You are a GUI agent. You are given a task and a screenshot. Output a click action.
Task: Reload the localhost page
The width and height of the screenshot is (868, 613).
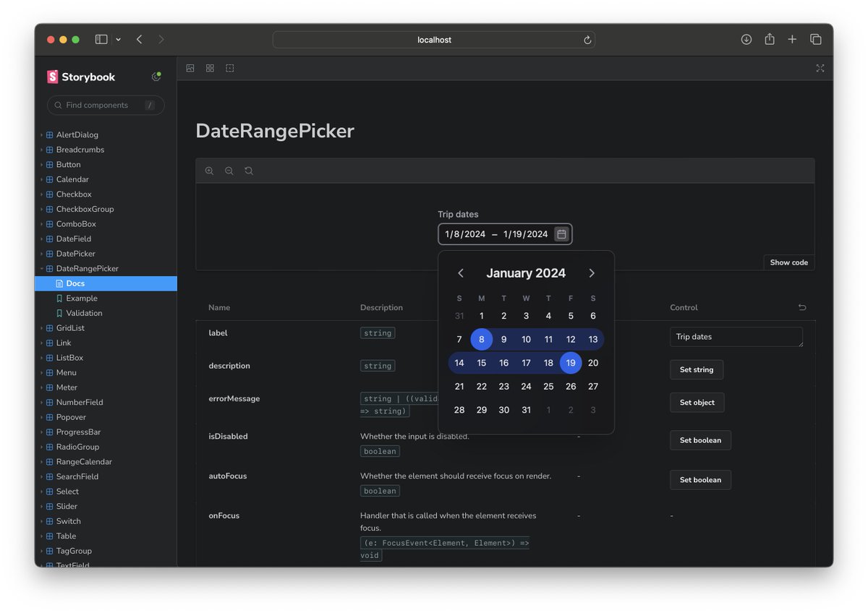click(587, 40)
